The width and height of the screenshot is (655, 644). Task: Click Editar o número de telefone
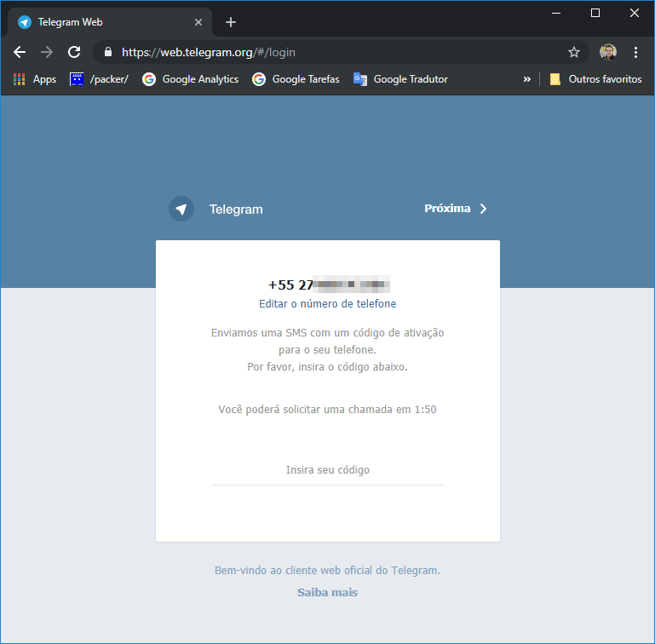click(327, 304)
